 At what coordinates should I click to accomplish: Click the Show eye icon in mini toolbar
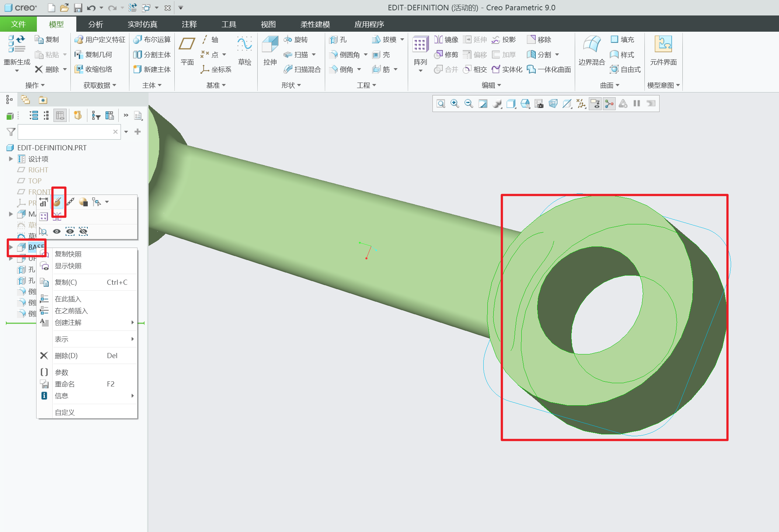coord(57,231)
